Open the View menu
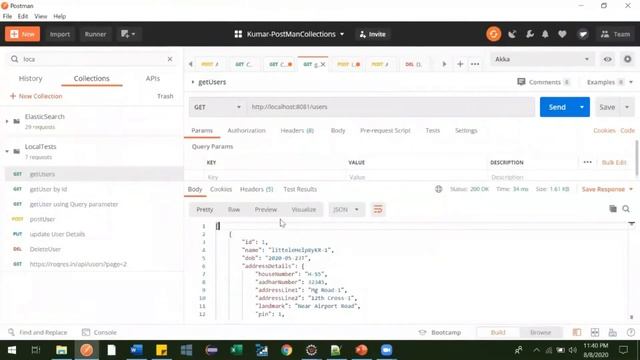 pos(40,16)
